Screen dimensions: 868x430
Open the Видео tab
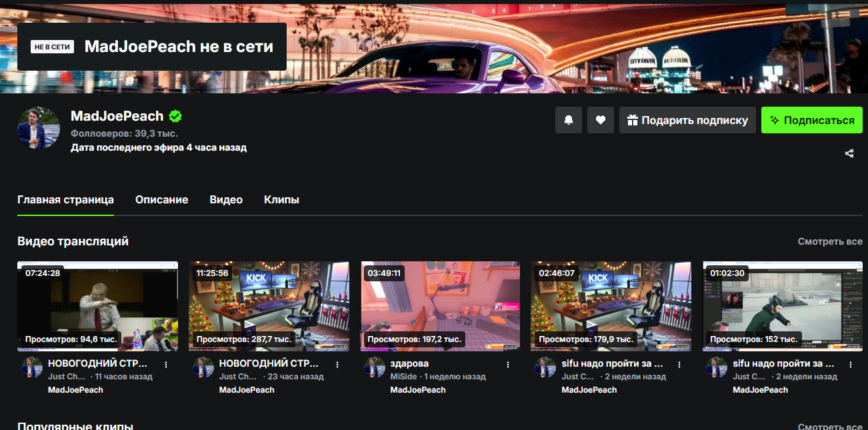[226, 200]
